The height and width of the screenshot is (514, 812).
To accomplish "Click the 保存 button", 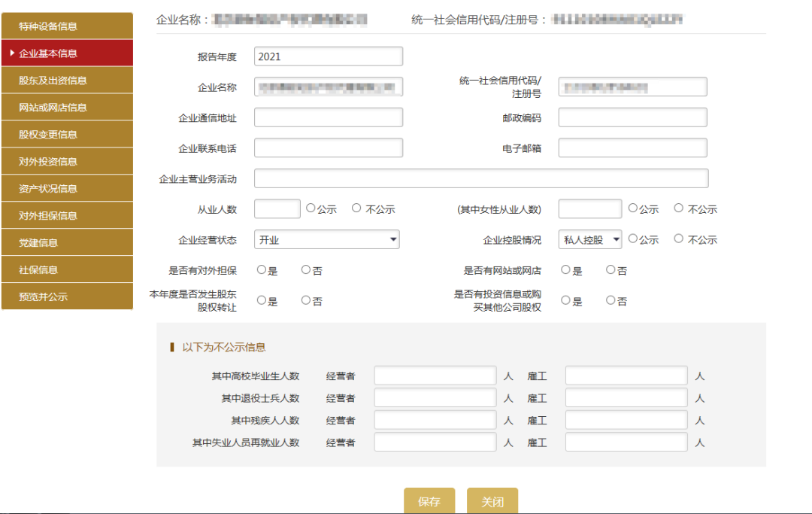I will 429,500.
